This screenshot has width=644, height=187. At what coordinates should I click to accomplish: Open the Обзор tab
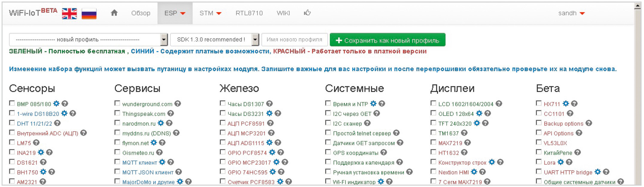click(141, 13)
